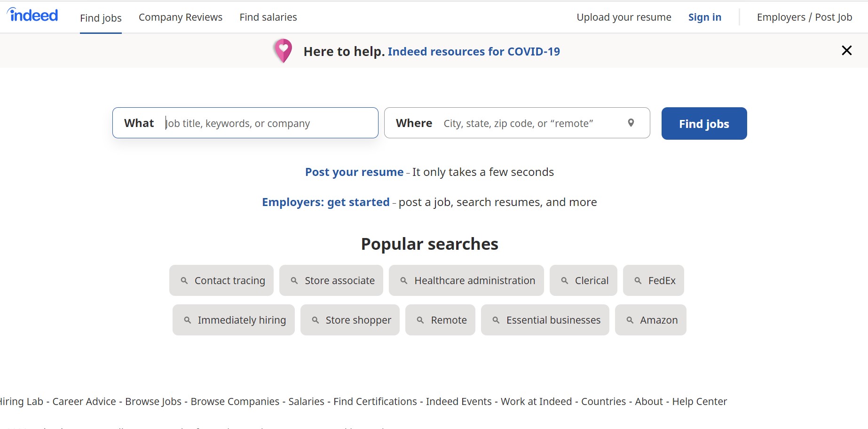Click the magnifier icon on Amazon
The width and height of the screenshot is (868, 429).
pyautogui.click(x=630, y=320)
